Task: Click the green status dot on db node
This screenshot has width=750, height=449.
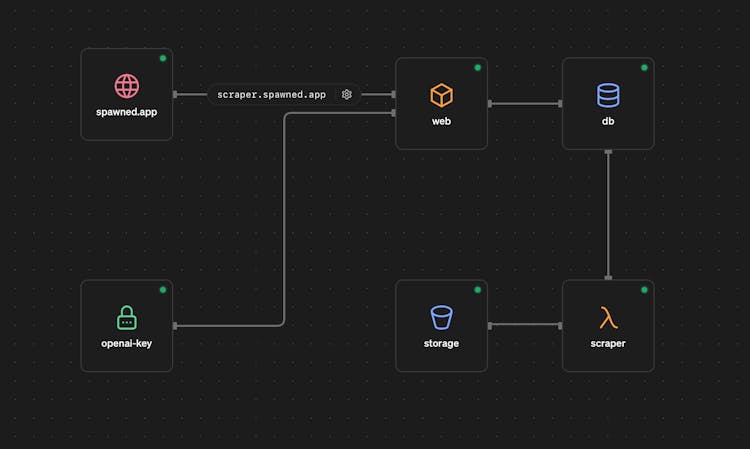Action: [644, 67]
